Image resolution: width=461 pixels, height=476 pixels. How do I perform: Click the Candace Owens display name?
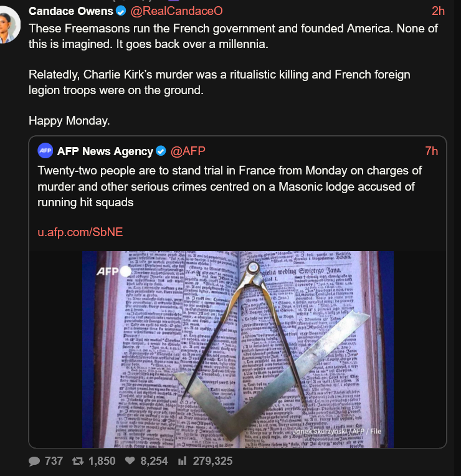71,11
